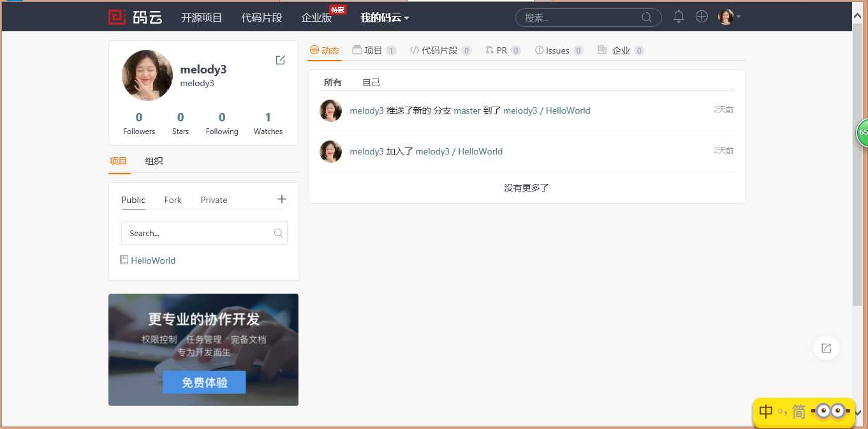Click avatar beside the 加入了 activity
Image resolution: width=868 pixels, height=429 pixels.
(x=330, y=151)
